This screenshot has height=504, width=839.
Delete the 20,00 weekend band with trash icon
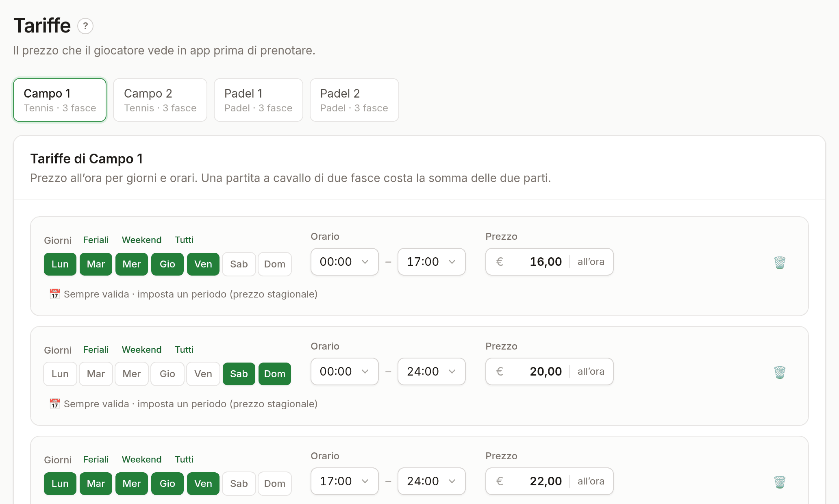(780, 372)
